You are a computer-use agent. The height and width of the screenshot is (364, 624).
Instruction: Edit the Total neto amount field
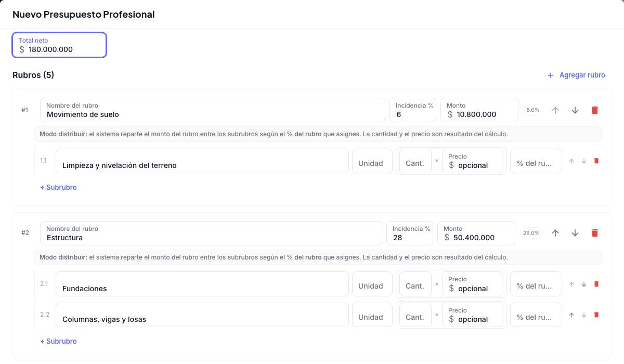pos(59,45)
